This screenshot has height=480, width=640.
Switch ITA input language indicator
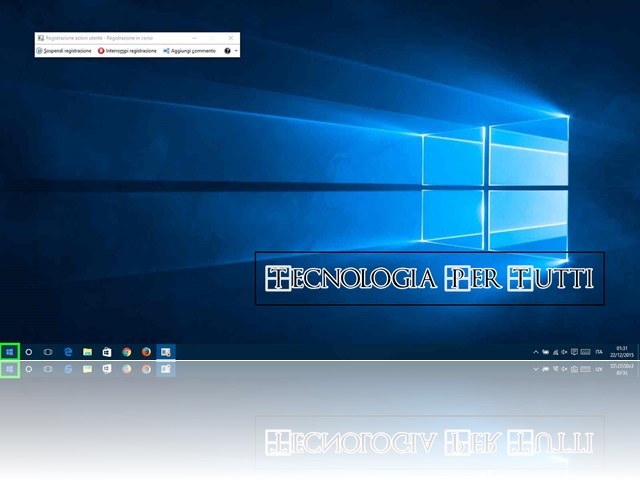[599, 352]
